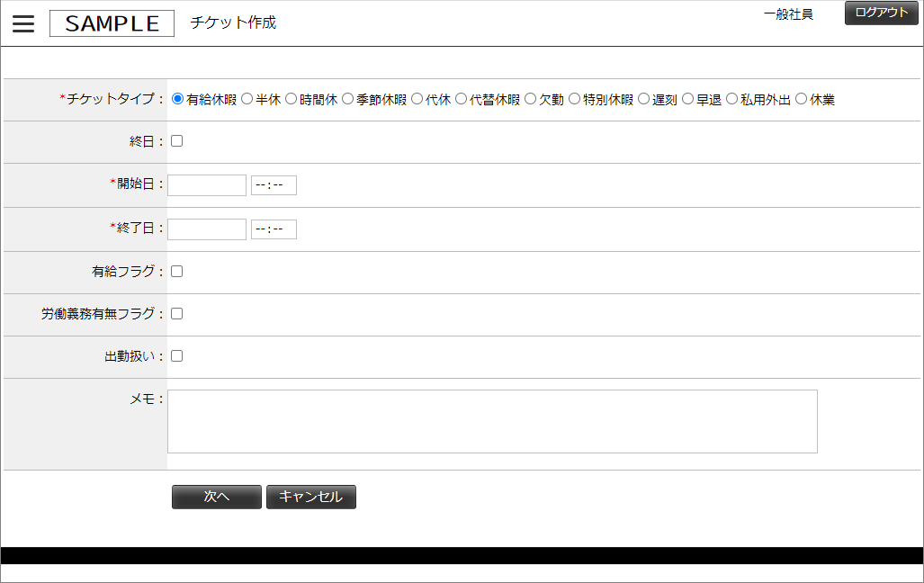This screenshot has width=924, height=583.
Task: Check the 労働義務有無フラグ box
Action: click(176, 314)
